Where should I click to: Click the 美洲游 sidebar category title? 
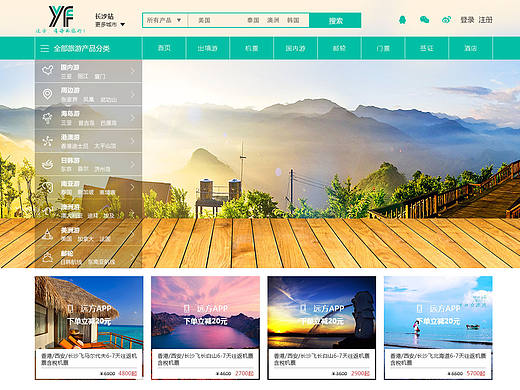point(70,230)
